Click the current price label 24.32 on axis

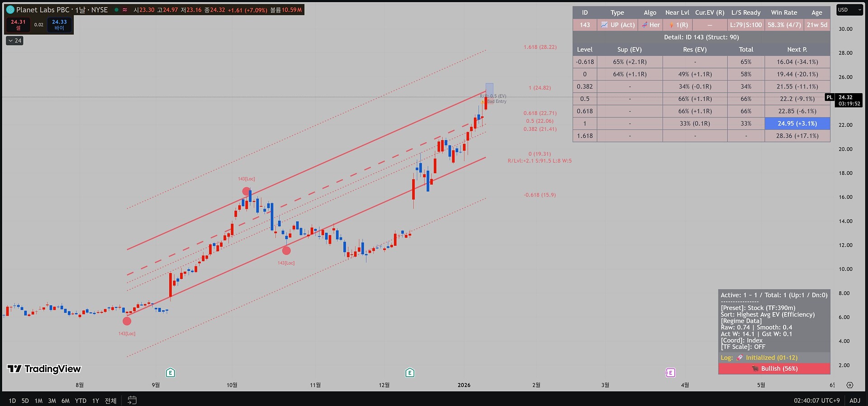point(849,100)
